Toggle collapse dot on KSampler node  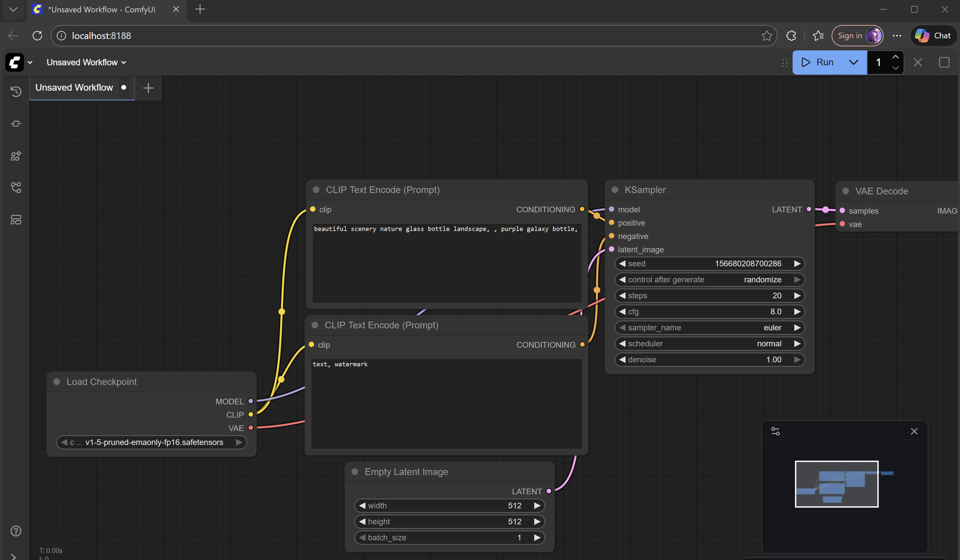(615, 190)
